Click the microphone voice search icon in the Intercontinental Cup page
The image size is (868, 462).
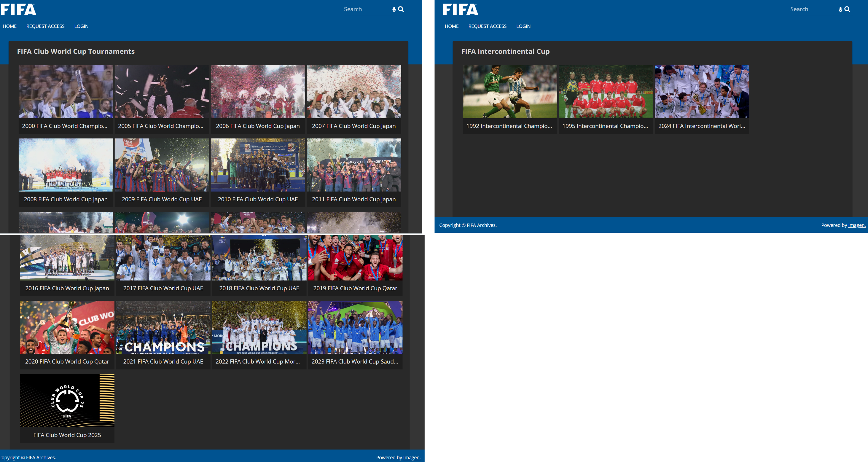(840, 9)
